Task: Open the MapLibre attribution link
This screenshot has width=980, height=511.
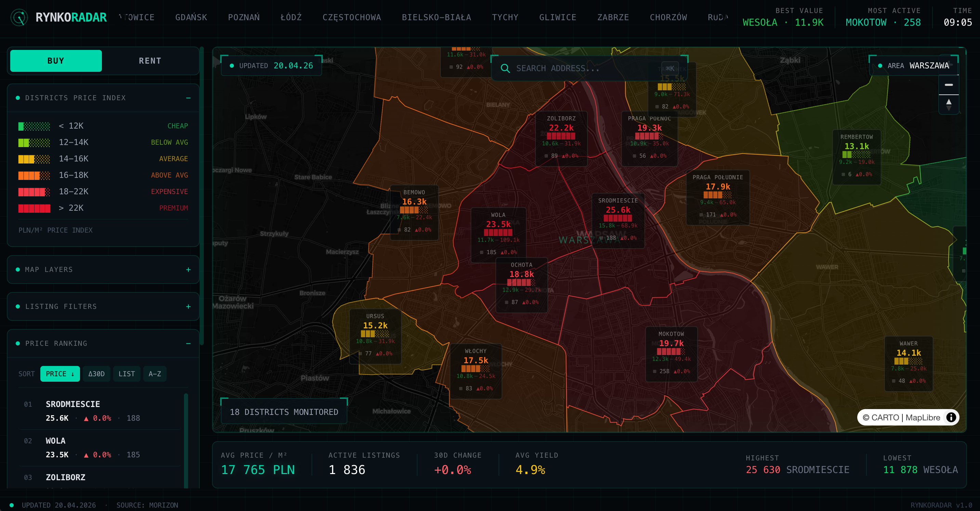Action: [923, 417]
